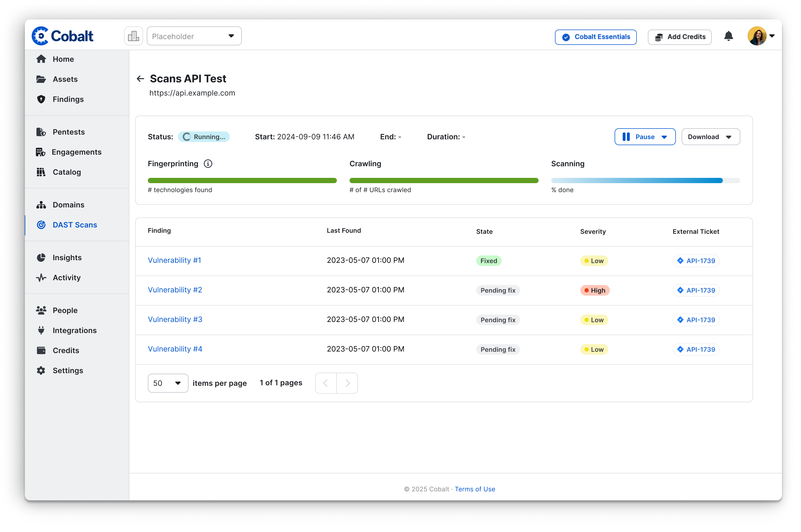Image resolution: width=801 pixels, height=532 pixels.
Task: Click the State column header
Action: tap(484, 231)
